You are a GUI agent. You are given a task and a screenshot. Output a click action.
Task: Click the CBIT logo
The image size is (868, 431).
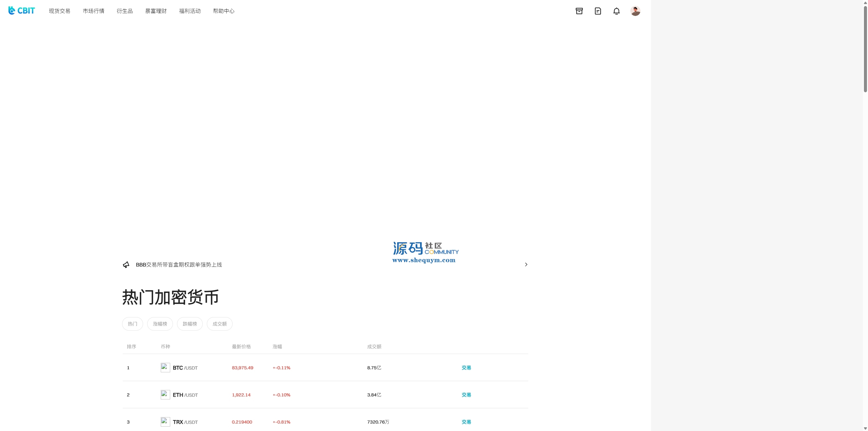click(x=21, y=11)
